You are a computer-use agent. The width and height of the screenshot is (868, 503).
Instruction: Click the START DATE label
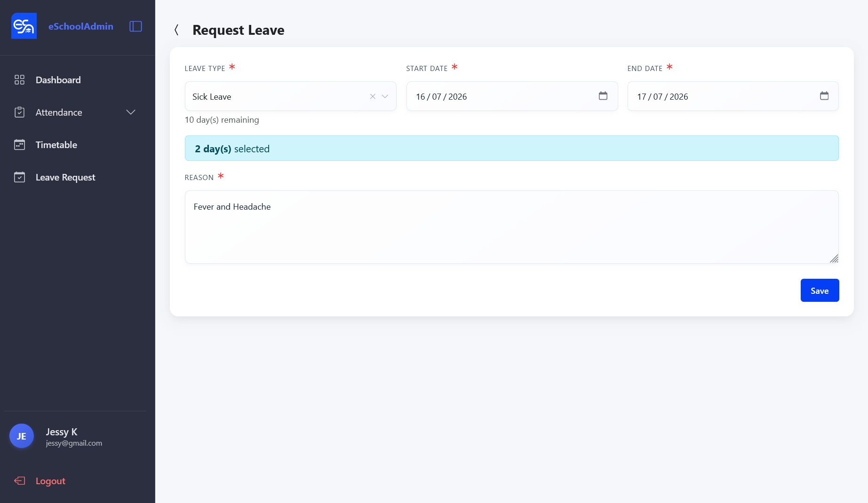tap(427, 69)
